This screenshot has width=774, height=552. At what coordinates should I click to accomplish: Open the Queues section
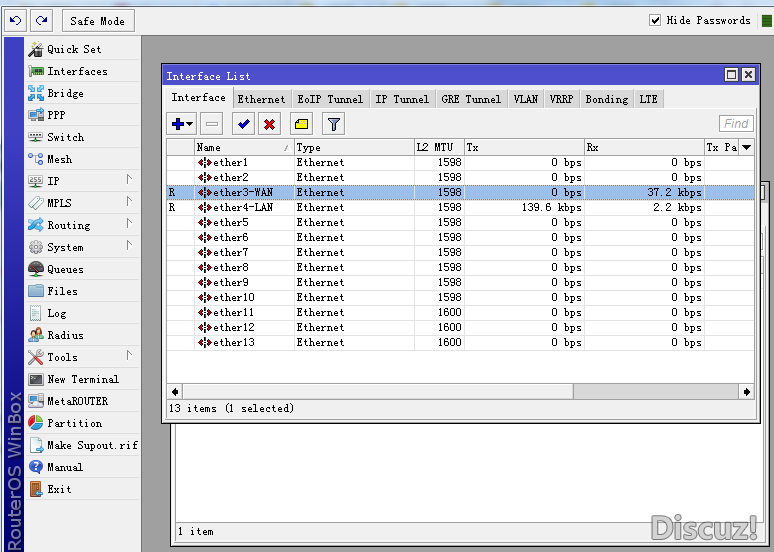pyautogui.click(x=82, y=269)
